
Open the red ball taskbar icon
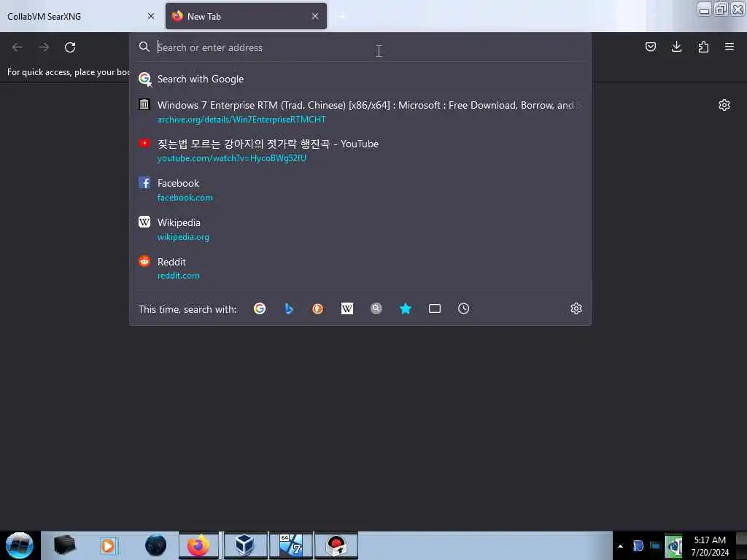tap(336, 545)
